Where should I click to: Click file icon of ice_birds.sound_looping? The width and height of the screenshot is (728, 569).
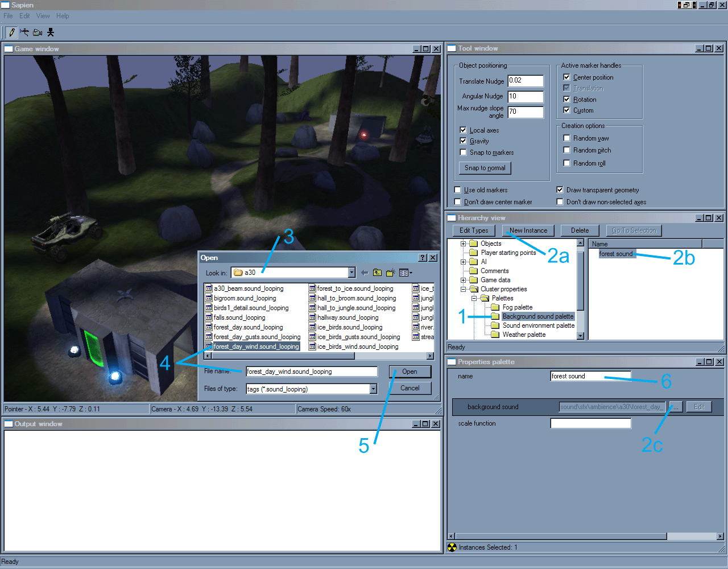tap(312, 327)
